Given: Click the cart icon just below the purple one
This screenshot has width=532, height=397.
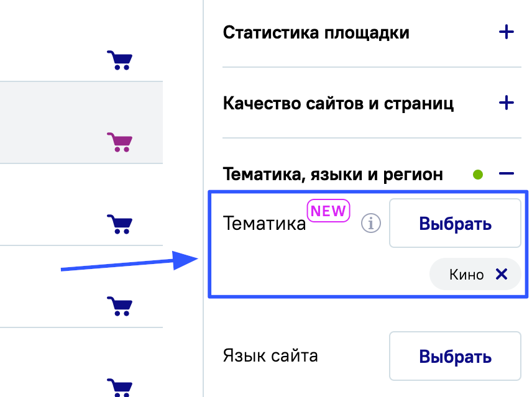Looking at the screenshot, I should 119,224.
